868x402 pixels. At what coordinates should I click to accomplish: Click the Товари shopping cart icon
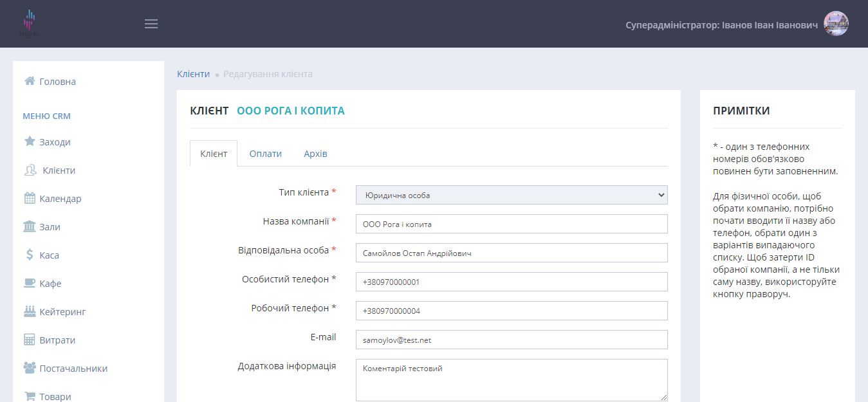point(30,396)
